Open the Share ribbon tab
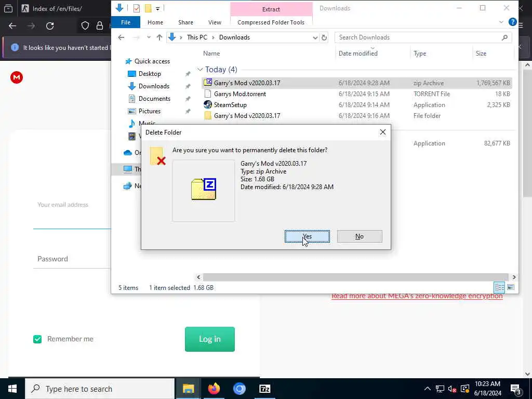The width and height of the screenshot is (532, 399). [185, 22]
